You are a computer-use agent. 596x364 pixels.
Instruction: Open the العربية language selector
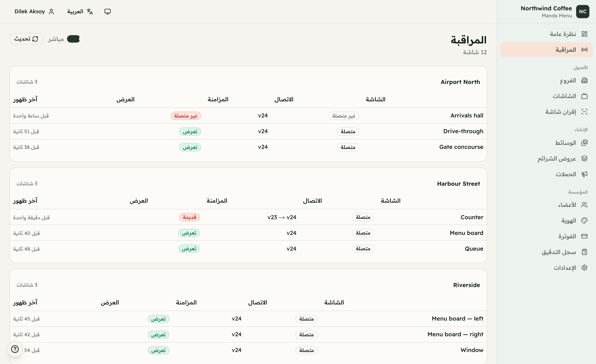click(80, 11)
